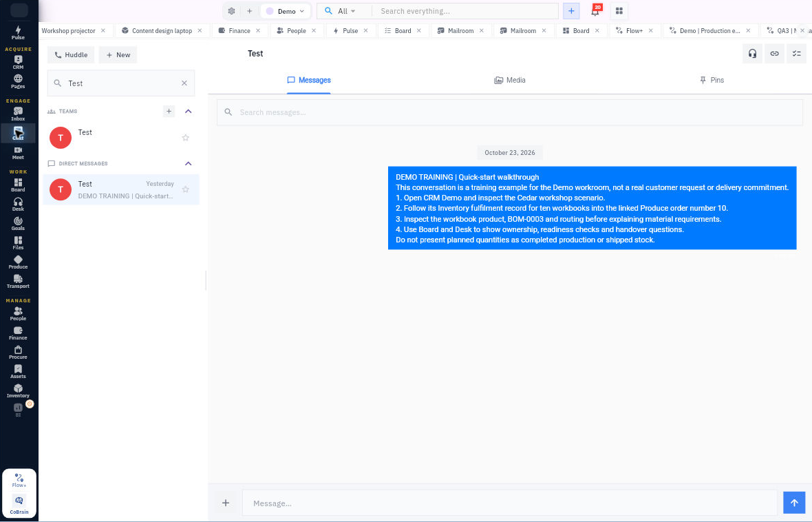Open the All search filter dropdown

click(346, 11)
